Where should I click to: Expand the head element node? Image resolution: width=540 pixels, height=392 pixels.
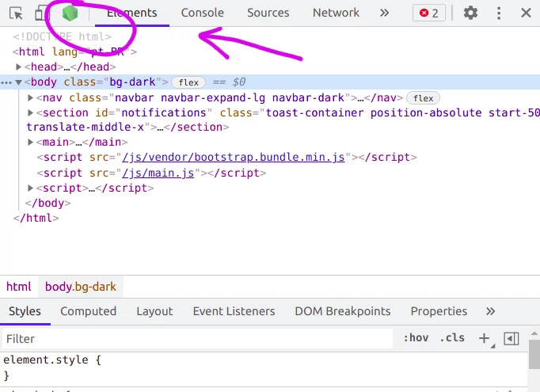[18, 67]
